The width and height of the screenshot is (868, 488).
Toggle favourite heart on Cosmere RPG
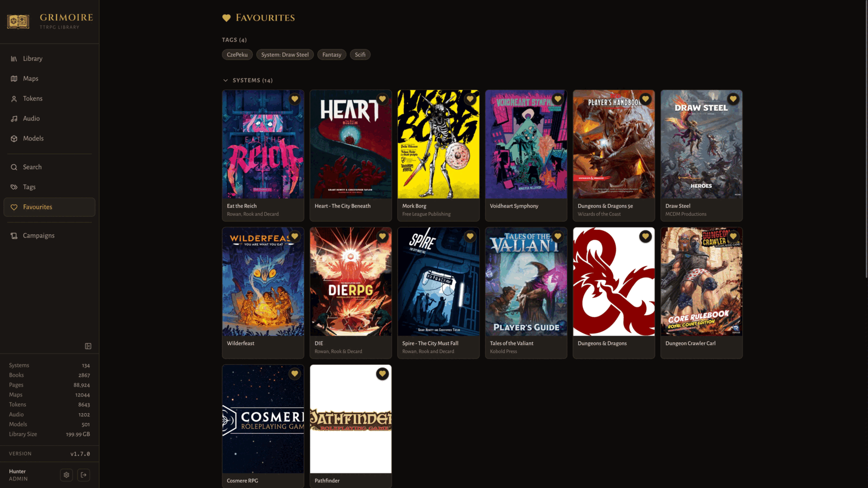point(295,374)
